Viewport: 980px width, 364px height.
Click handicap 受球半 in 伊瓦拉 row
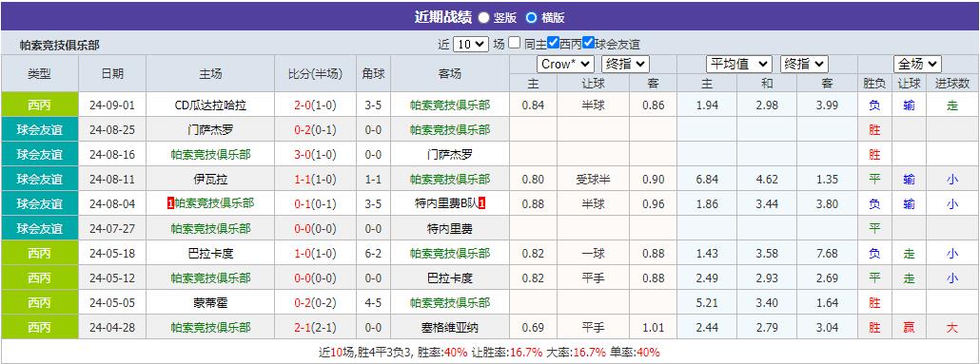(x=593, y=180)
